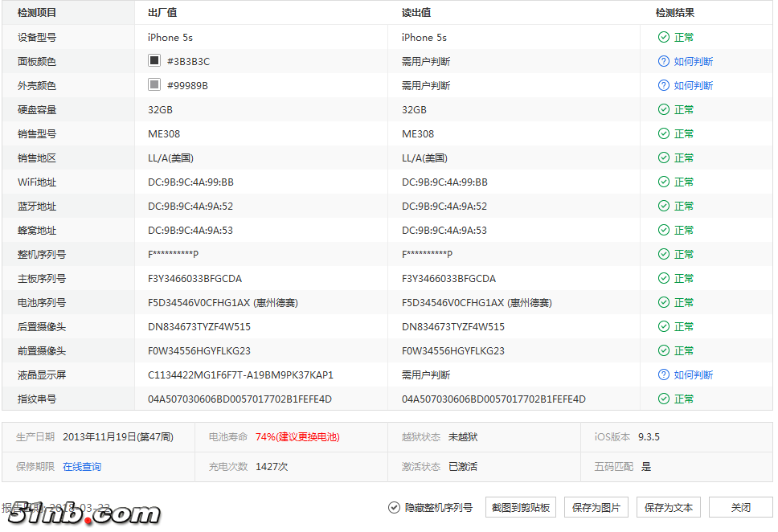Click the question mark icon for 面板颜色
The image size is (778, 532).
tap(664, 61)
